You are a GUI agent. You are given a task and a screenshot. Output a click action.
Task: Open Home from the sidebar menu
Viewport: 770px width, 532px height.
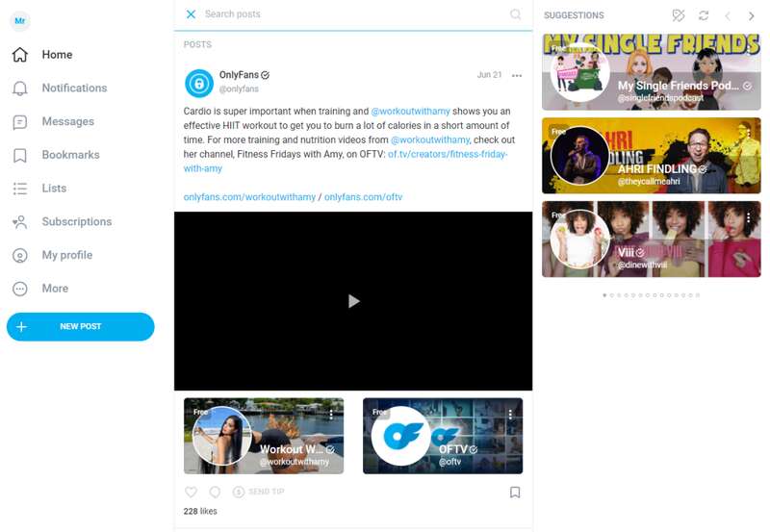coord(57,55)
